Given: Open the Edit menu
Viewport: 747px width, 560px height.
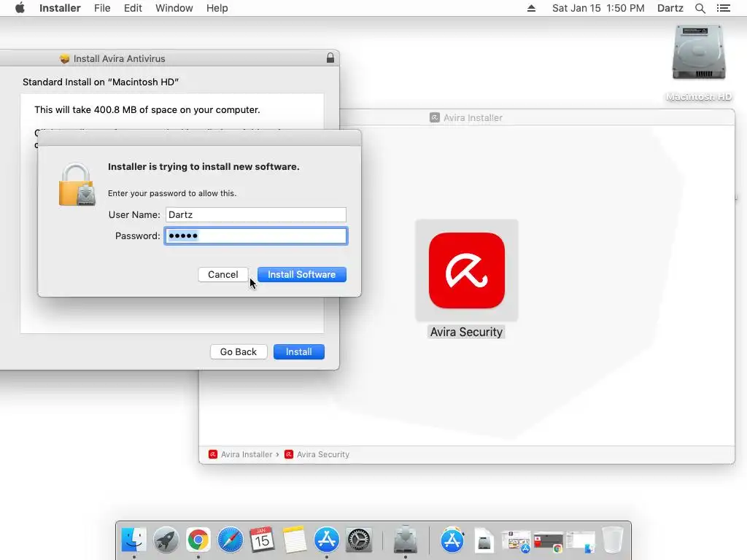Looking at the screenshot, I should (133, 8).
